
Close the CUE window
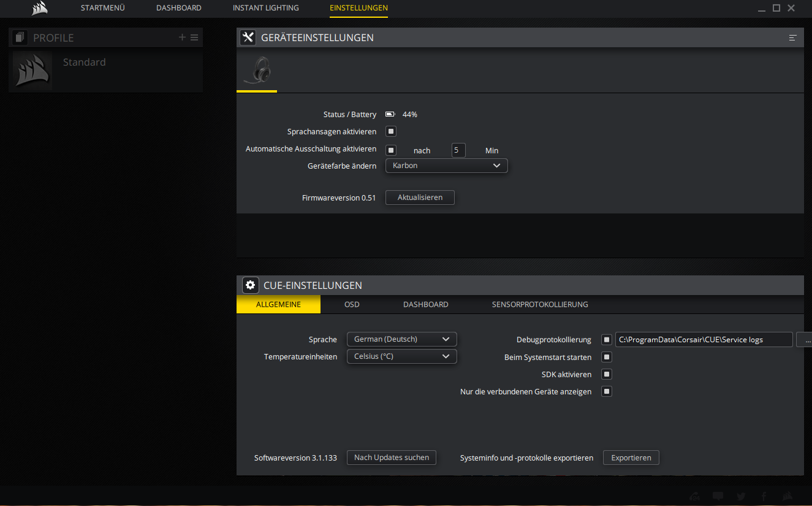click(791, 8)
